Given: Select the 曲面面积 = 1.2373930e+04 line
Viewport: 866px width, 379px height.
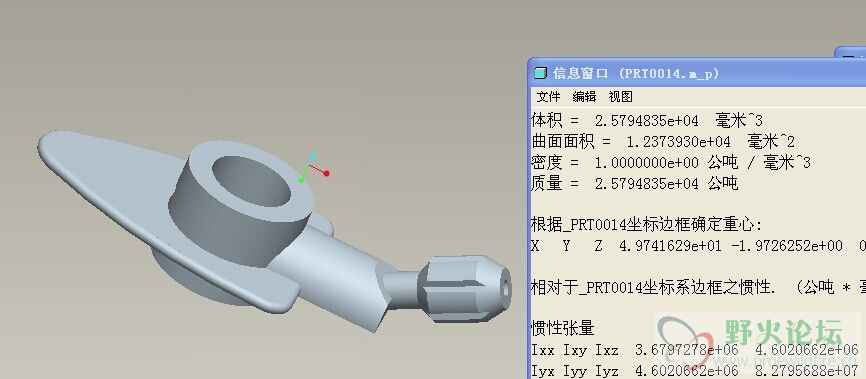Looking at the screenshot, I should coord(663,141).
